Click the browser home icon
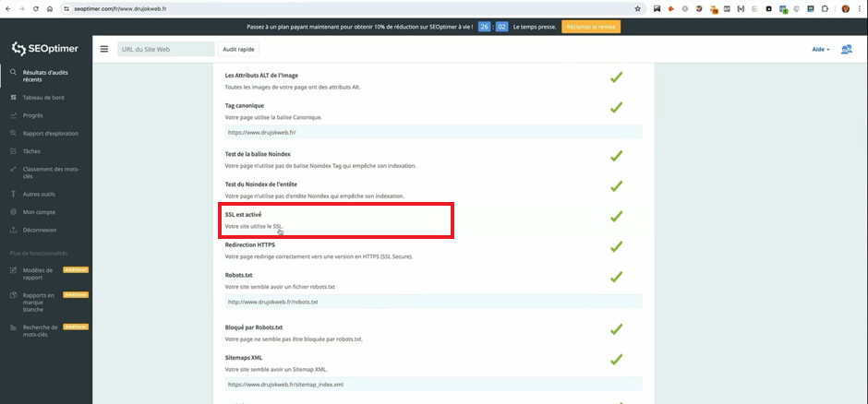This screenshot has width=868, height=404. click(x=50, y=9)
